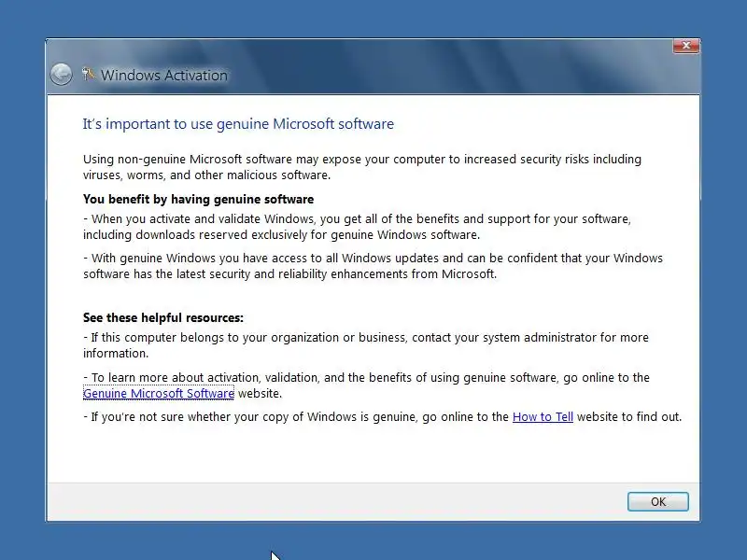Image resolution: width=747 pixels, height=560 pixels.
Task: Click the back arrow button in title bar
Action: 61,75
